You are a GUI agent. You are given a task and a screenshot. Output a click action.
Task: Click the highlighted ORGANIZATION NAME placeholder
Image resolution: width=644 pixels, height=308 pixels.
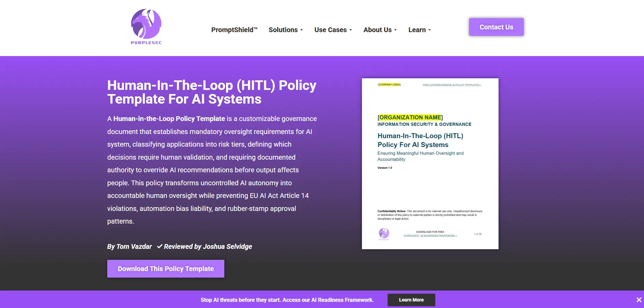click(x=410, y=117)
